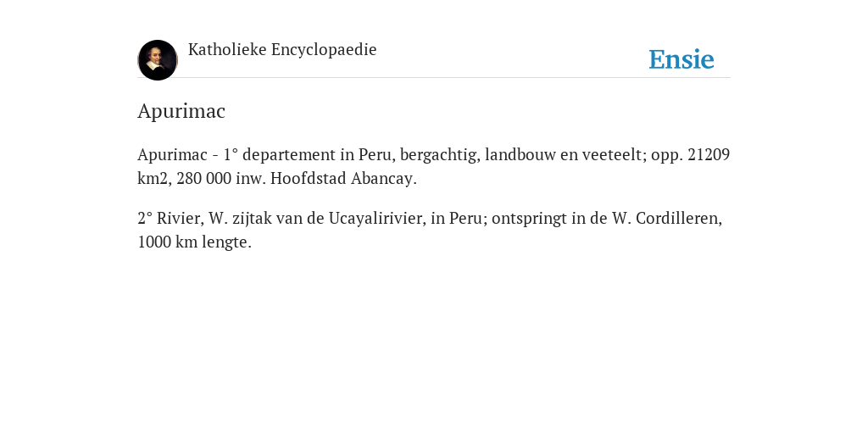Click the number 21209 in the text
Screen dimensions: 868x434
coord(709,154)
